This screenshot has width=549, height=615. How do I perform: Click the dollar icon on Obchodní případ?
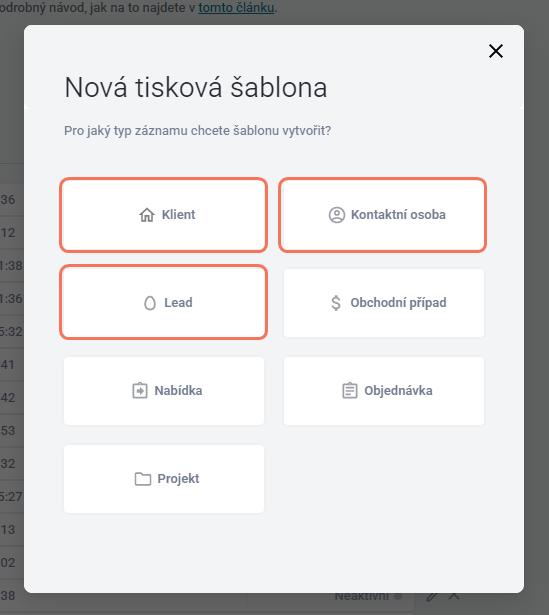336,303
